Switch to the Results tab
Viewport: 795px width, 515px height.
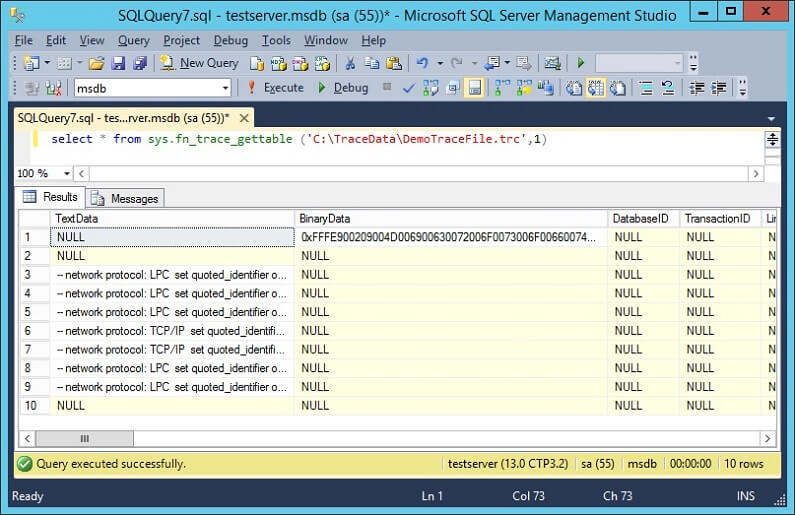click(50, 197)
